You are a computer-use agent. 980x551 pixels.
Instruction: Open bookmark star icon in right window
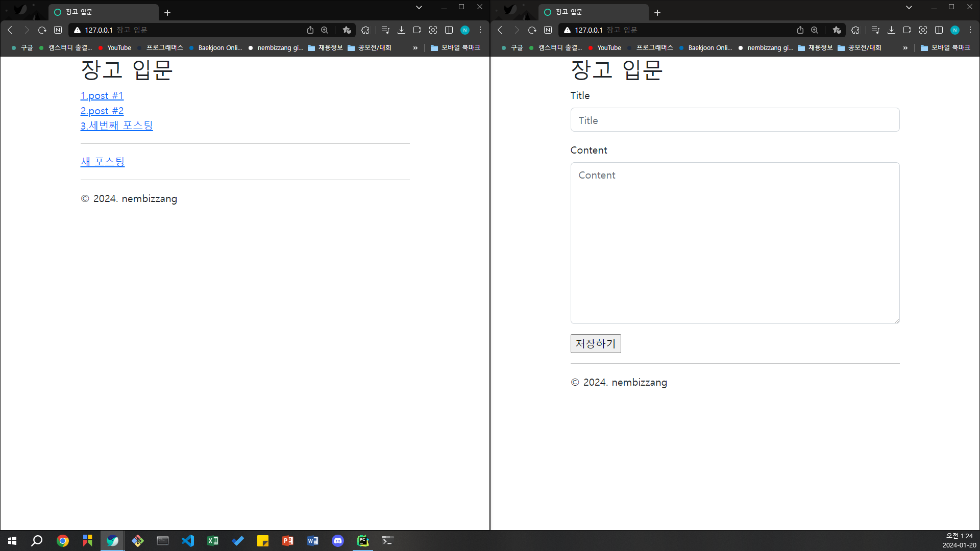pos(837,30)
